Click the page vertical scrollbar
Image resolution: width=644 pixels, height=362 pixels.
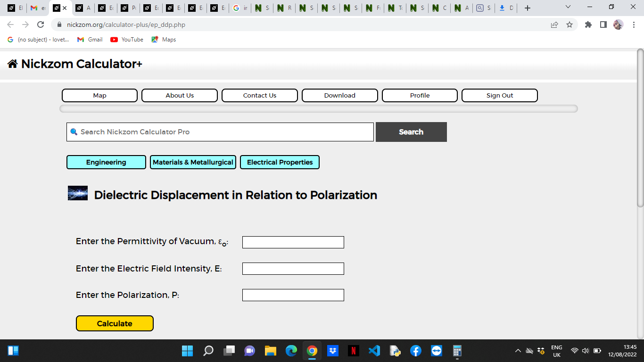click(x=640, y=127)
